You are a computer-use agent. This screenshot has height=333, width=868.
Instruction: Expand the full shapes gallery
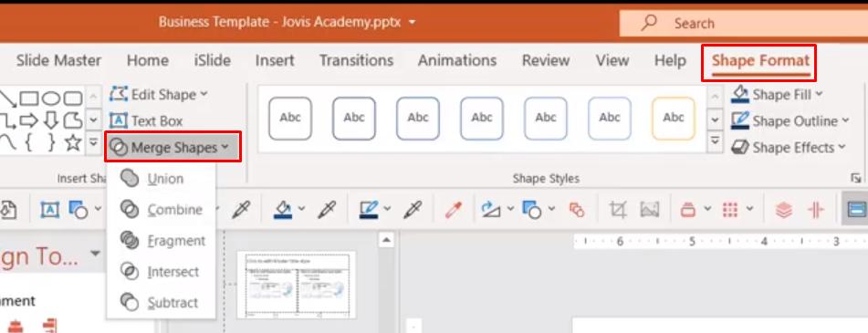(x=93, y=142)
